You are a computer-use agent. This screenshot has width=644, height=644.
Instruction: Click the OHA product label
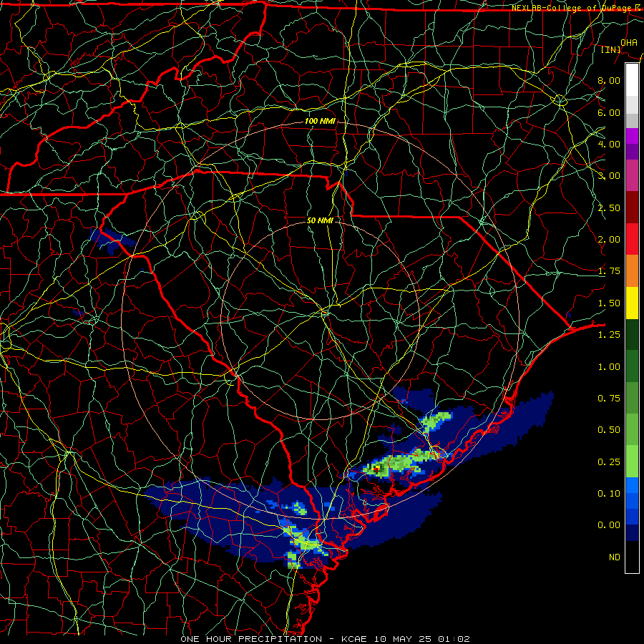tap(629, 42)
